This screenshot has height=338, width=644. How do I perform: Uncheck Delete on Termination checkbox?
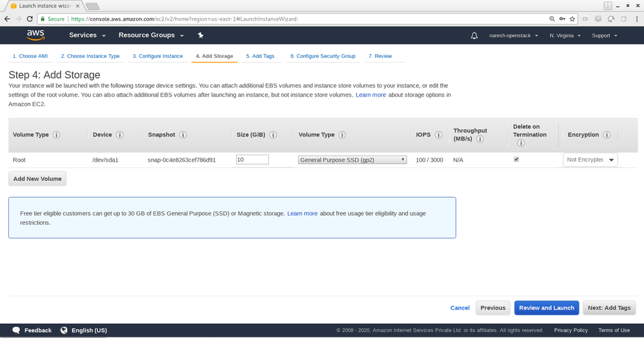516,159
